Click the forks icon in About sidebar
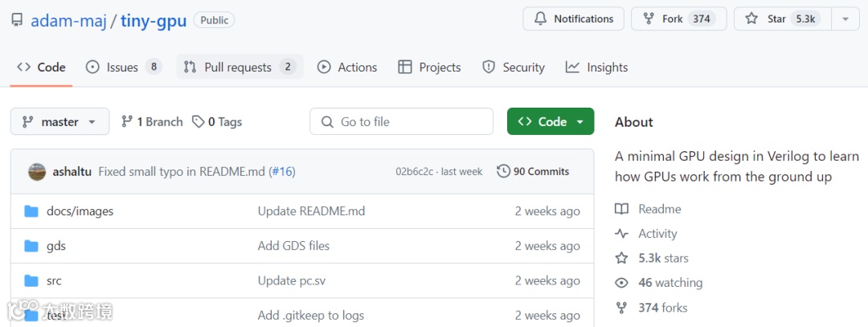The height and width of the screenshot is (327, 868). pyautogui.click(x=621, y=308)
